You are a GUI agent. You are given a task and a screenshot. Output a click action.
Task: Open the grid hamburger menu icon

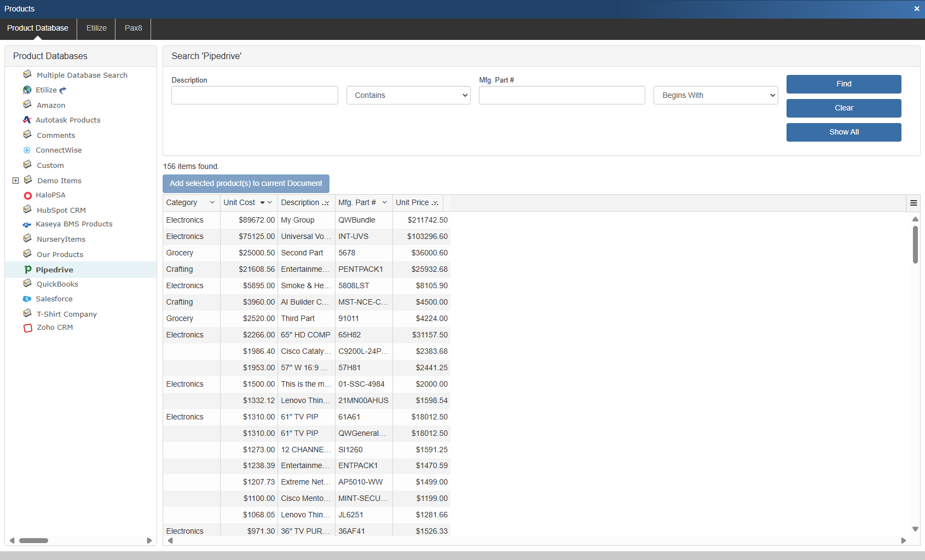[x=913, y=203]
